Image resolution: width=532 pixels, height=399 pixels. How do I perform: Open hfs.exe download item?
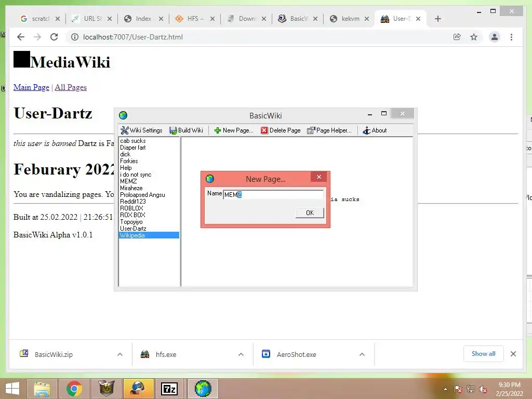coord(166,354)
